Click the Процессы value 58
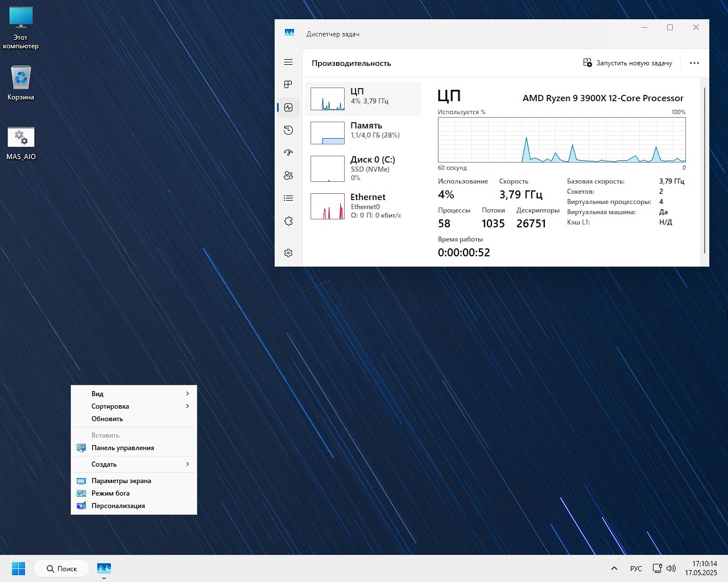The height and width of the screenshot is (582, 728). 444,224
